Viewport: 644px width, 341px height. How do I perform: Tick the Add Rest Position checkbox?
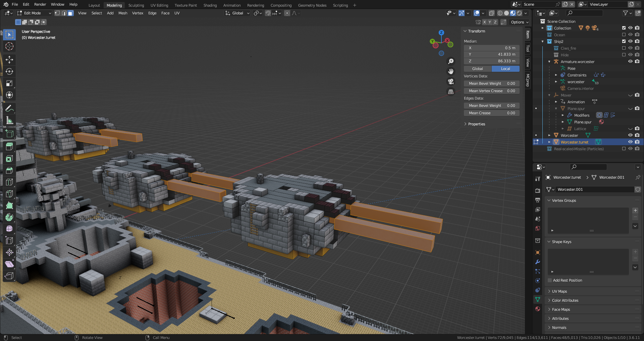click(550, 280)
